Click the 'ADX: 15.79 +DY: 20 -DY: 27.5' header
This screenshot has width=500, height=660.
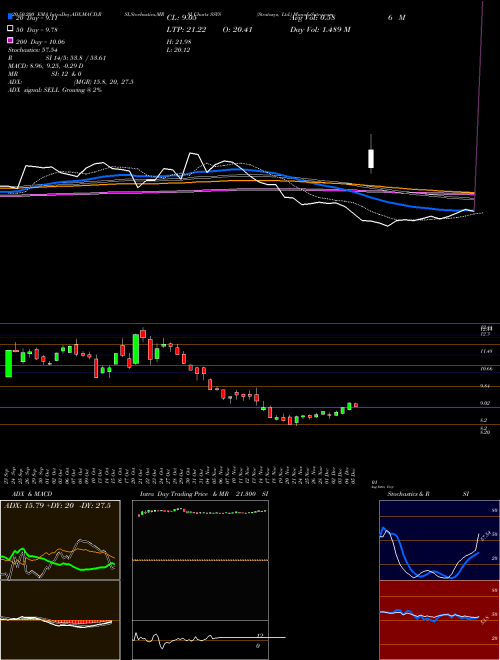click(x=57, y=506)
